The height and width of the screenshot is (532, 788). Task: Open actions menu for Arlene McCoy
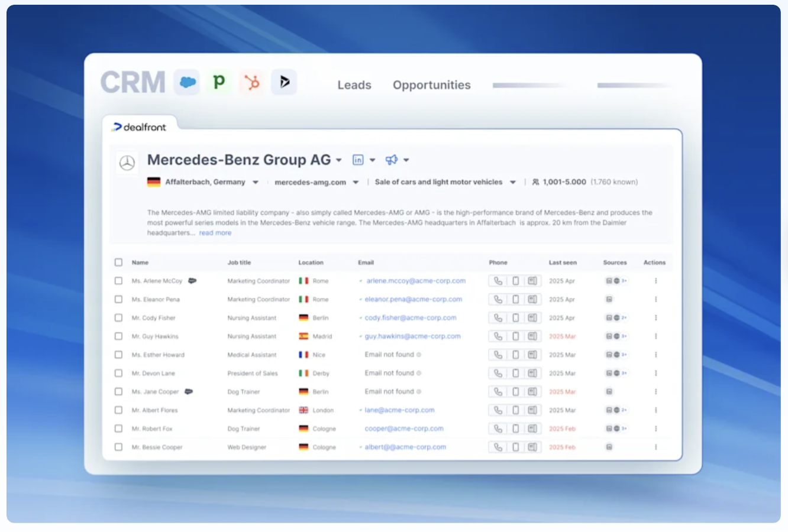(x=655, y=281)
